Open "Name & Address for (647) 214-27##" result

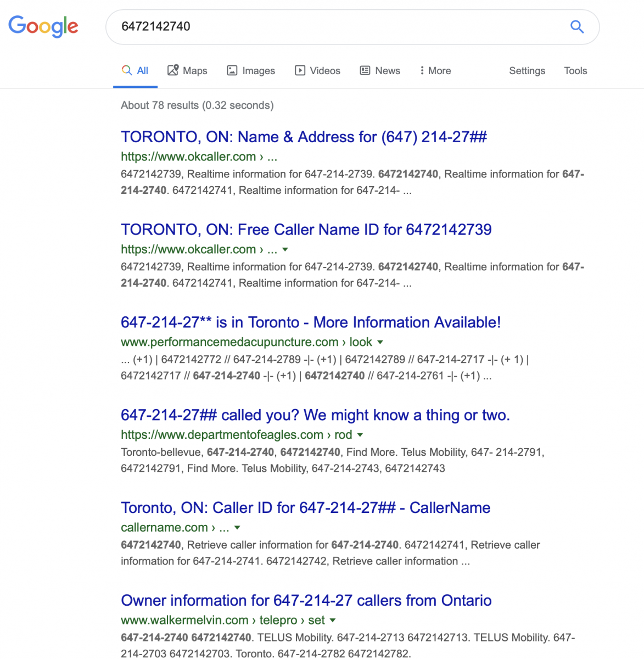(x=304, y=137)
